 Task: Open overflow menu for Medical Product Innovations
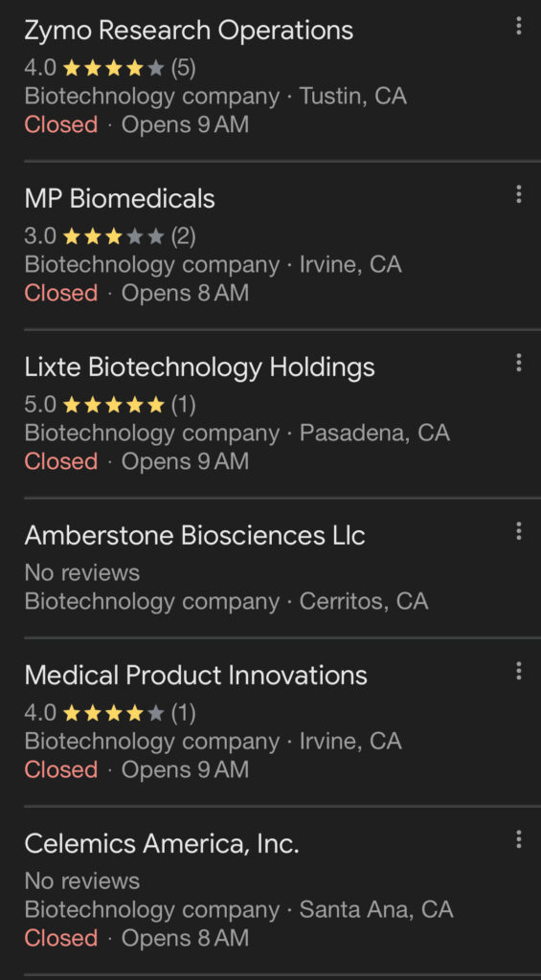click(x=518, y=671)
